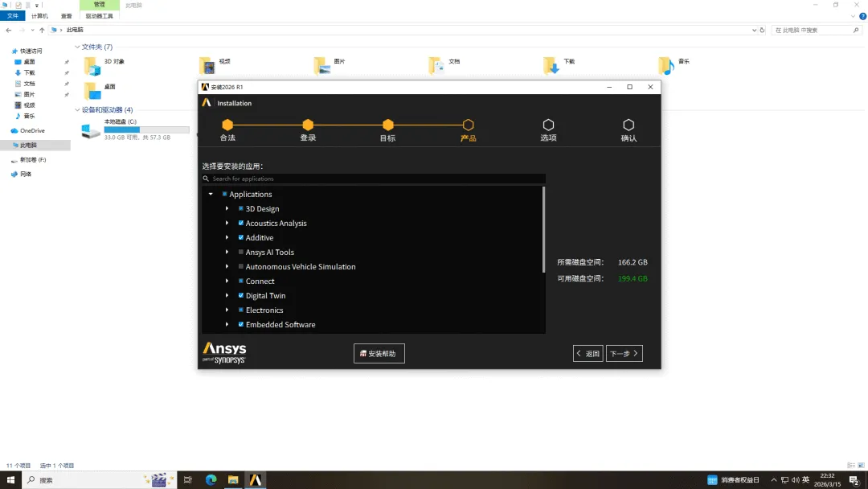Click the Explorer refresh icon

pos(762,30)
